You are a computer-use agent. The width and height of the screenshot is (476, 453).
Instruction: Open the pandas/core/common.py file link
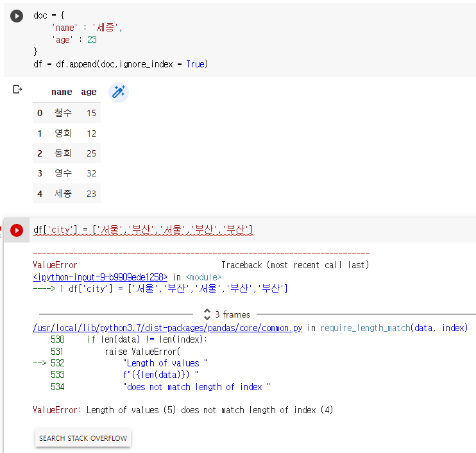[x=167, y=328]
